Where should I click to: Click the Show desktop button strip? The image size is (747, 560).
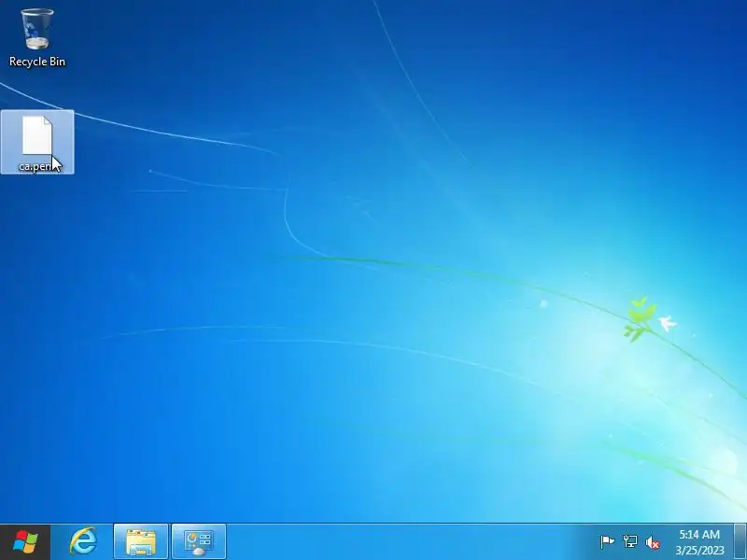coord(740,542)
